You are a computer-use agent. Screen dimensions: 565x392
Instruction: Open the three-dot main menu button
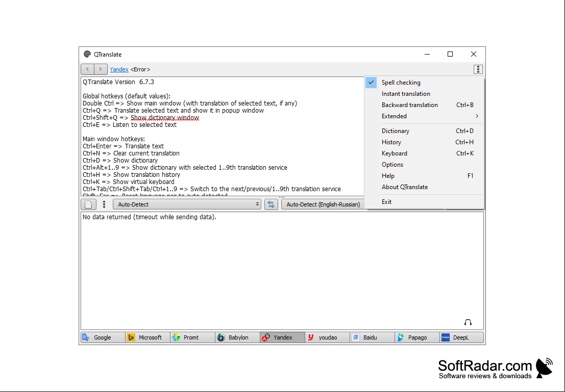[478, 69]
